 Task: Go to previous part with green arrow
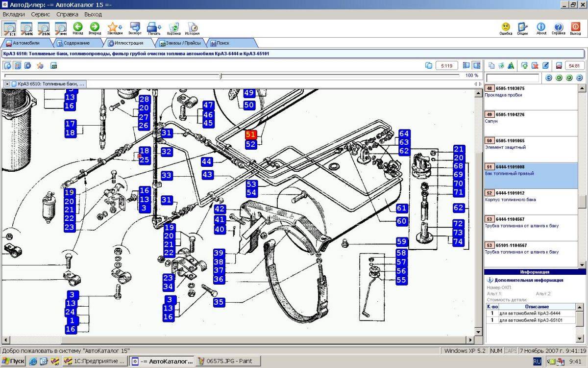[x=559, y=78]
